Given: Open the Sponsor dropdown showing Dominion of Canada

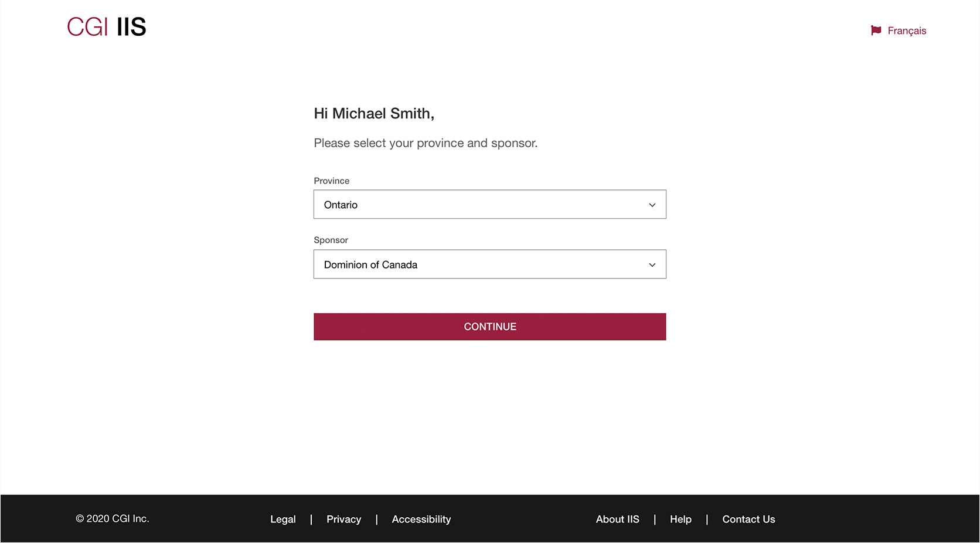Looking at the screenshot, I should pyautogui.click(x=481, y=264).
